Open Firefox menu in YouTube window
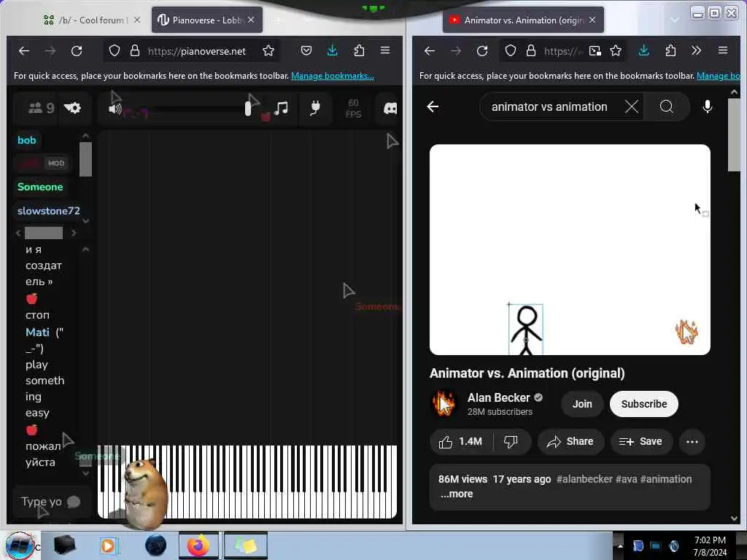747x560 pixels. (x=723, y=50)
